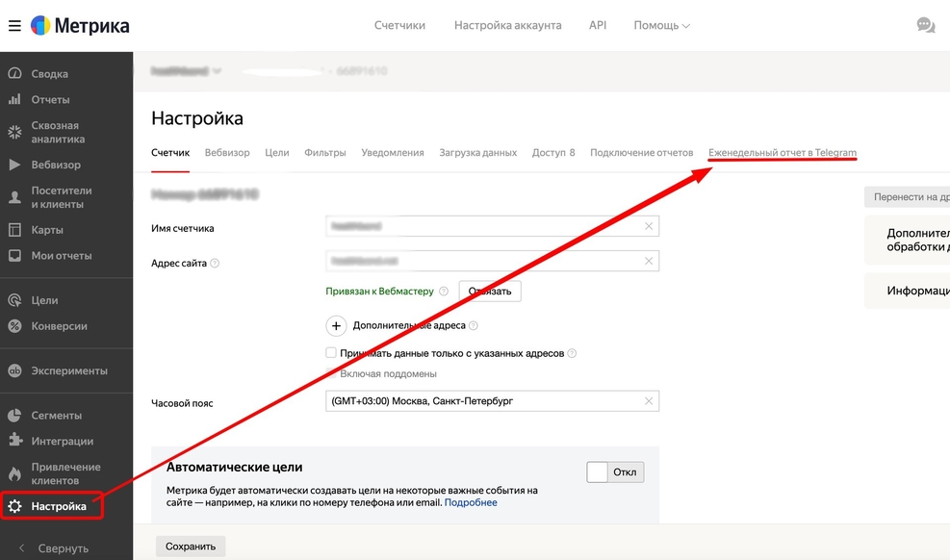Open Привлечение клиентов flame icon
The image size is (950, 560).
14,473
